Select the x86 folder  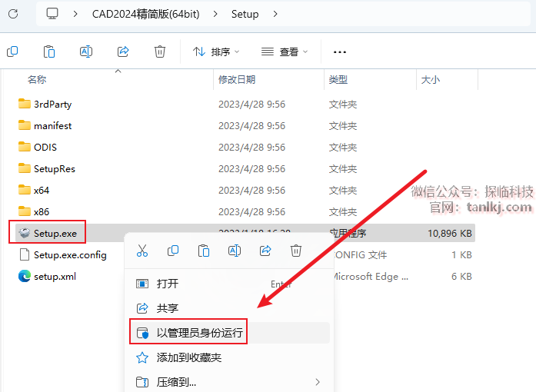tap(34, 212)
